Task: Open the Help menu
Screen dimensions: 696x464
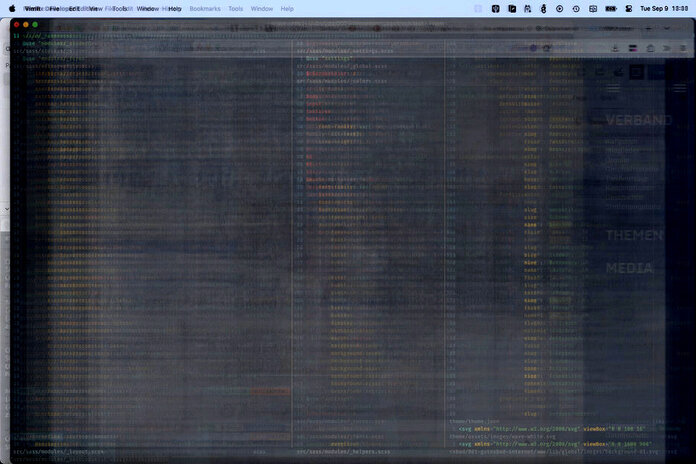Action: (x=287, y=8)
